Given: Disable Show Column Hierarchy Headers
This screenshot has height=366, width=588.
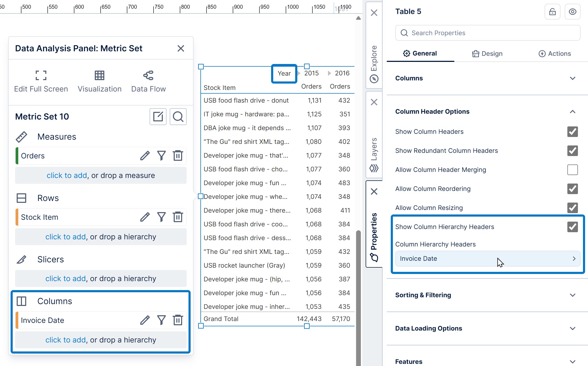Looking at the screenshot, I should pyautogui.click(x=572, y=227).
